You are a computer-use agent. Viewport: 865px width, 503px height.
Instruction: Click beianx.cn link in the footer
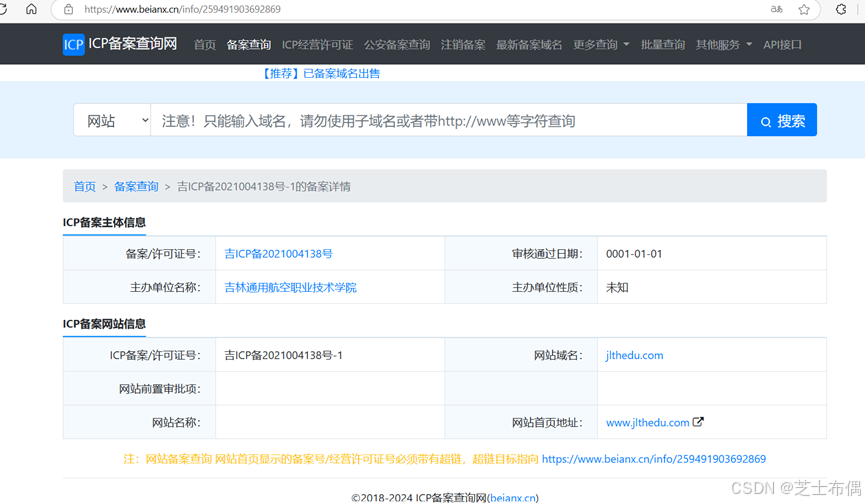(512, 497)
